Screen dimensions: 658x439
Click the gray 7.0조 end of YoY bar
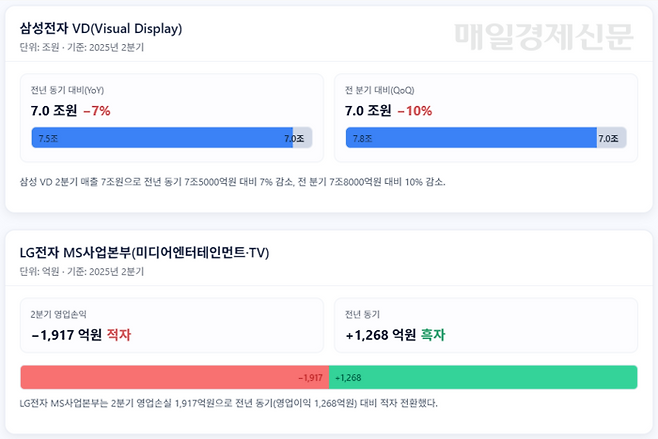[x=301, y=139]
